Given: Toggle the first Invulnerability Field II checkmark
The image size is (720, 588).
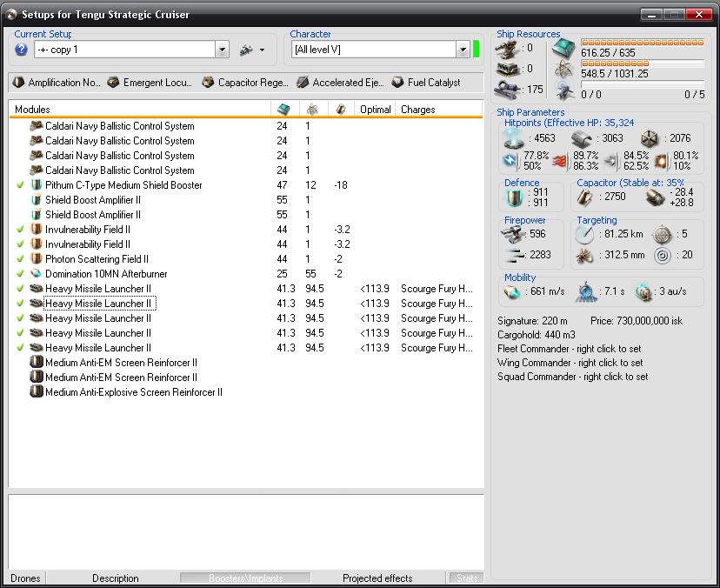Looking at the screenshot, I should 20,229.
